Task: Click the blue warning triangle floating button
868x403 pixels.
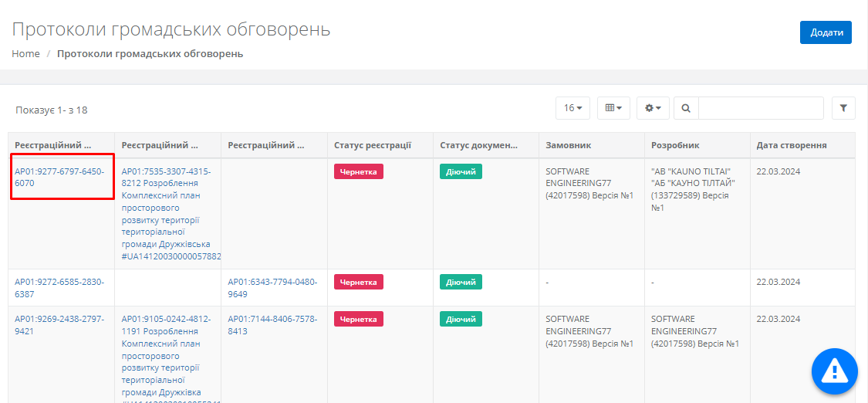Action: (x=834, y=371)
